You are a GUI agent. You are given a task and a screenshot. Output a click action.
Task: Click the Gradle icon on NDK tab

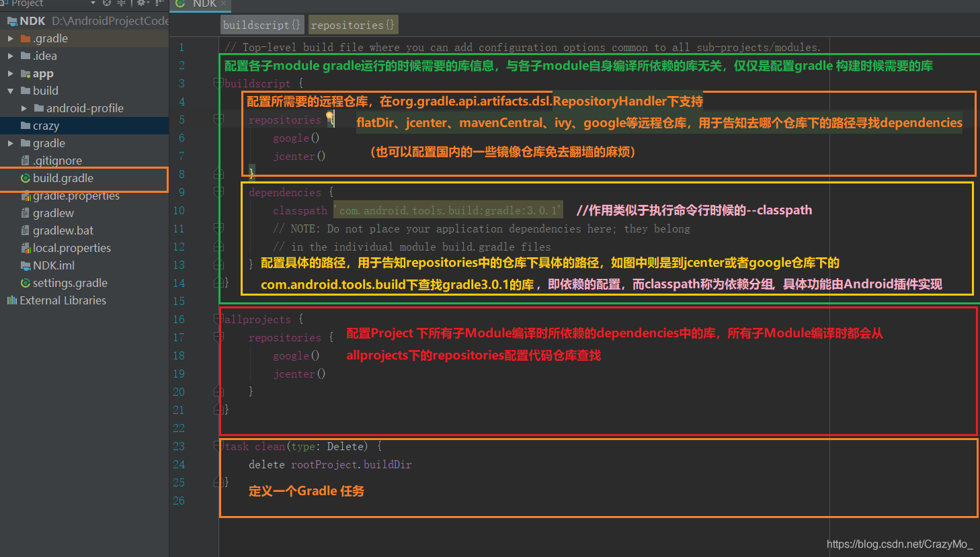coord(180,3)
